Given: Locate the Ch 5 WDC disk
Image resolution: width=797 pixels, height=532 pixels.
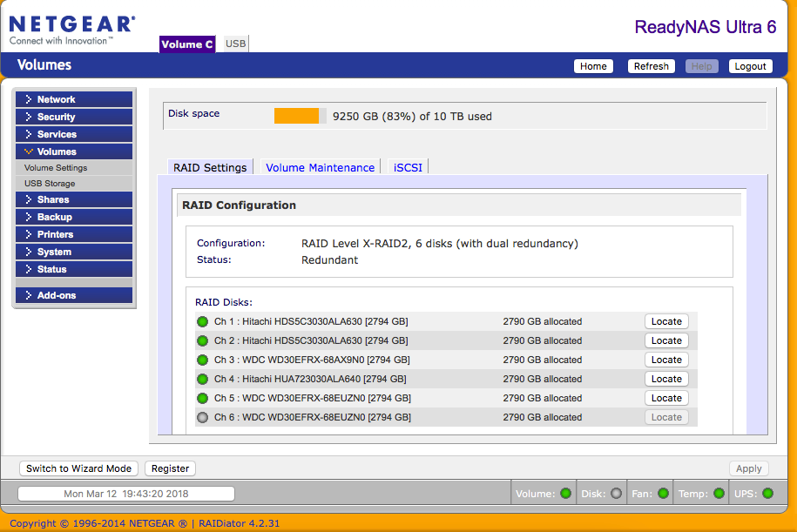Looking at the screenshot, I should [x=666, y=399].
